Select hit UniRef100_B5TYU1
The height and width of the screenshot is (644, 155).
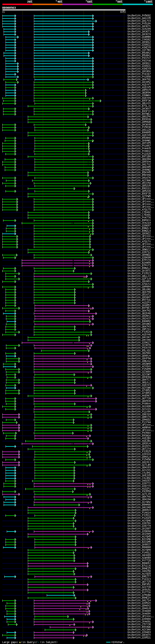click(139, 300)
